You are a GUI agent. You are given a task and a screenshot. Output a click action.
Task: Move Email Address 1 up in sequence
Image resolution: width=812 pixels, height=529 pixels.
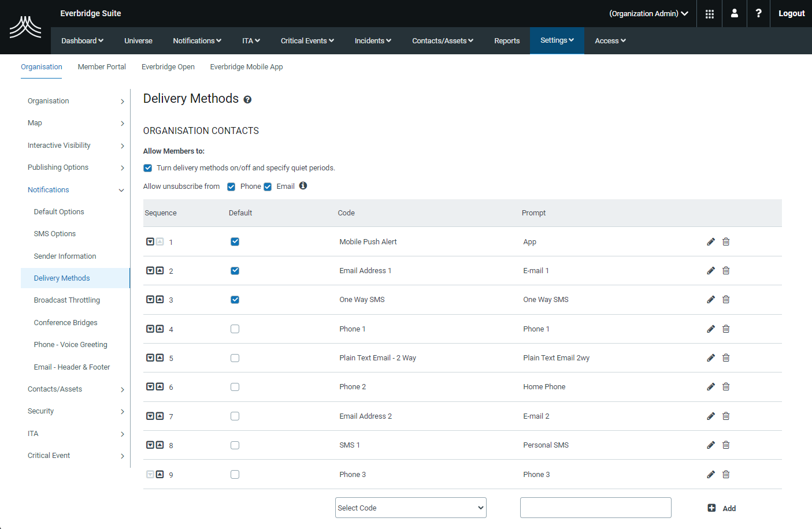[160, 270]
